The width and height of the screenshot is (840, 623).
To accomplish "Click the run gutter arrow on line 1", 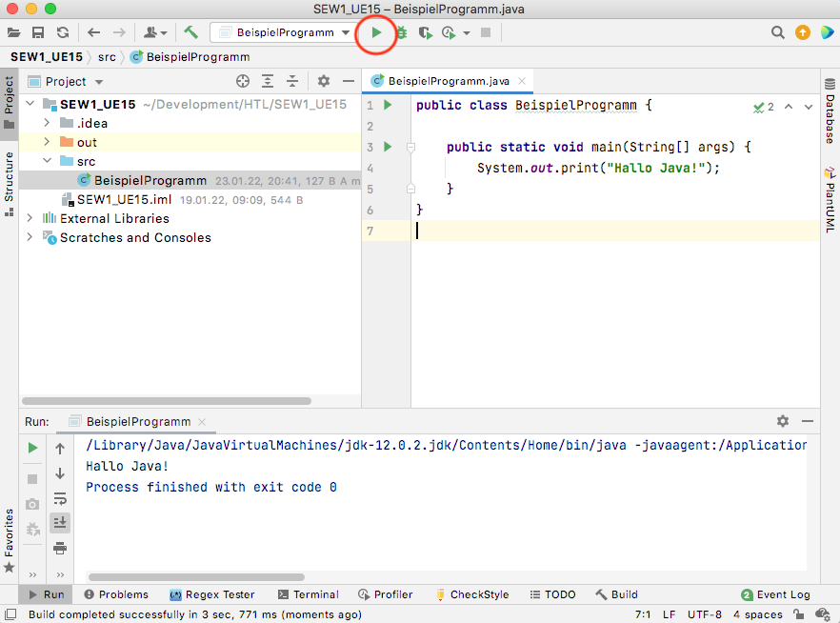I will (388, 105).
